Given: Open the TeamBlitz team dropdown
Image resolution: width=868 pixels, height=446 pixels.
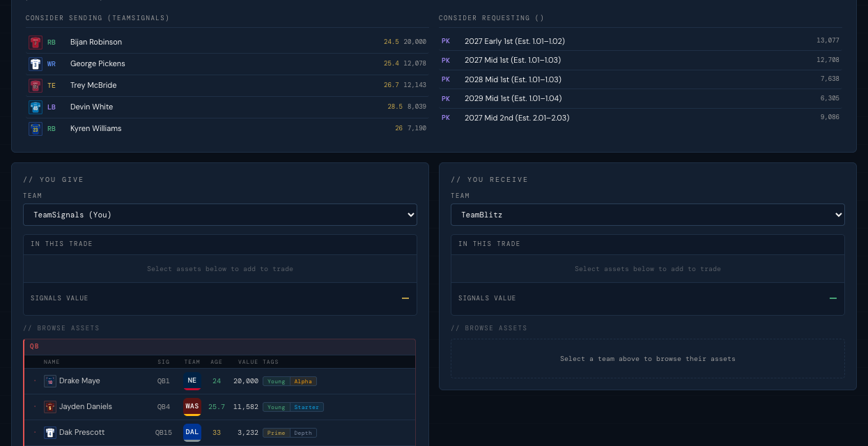Looking at the screenshot, I should pyautogui.click(x=648, y=215).
